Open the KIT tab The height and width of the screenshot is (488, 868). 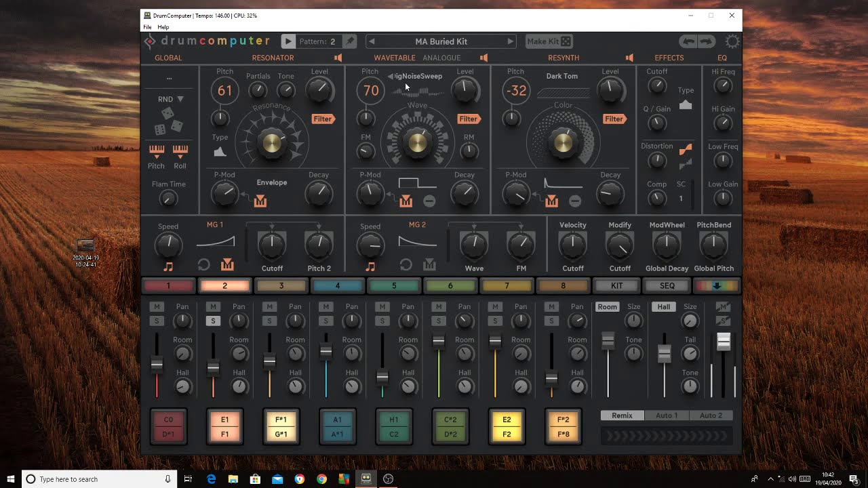click(616, 286)
